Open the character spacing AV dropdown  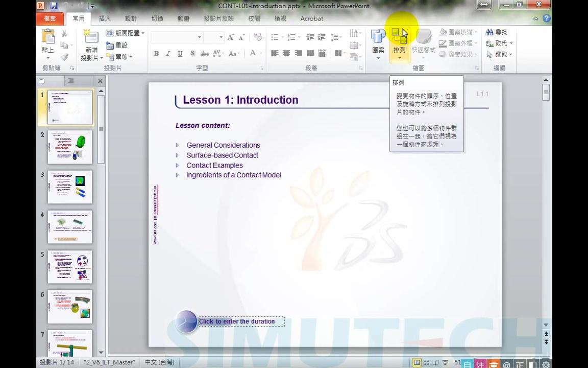(x=218, y=53)
